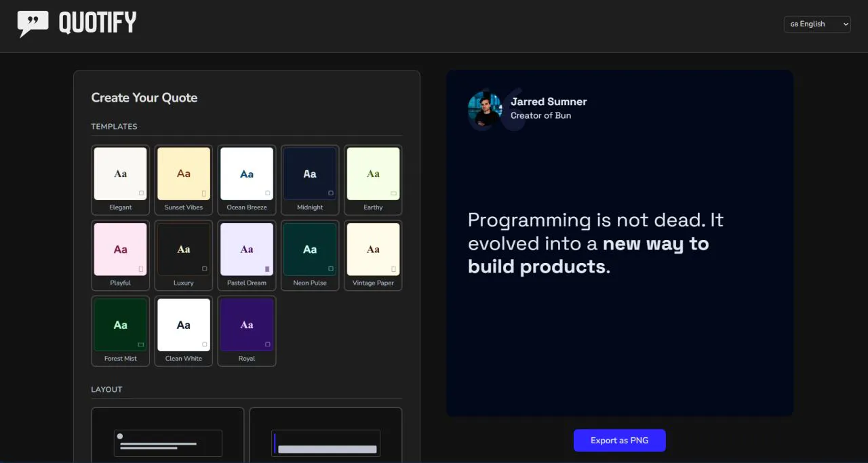The height and width of the screenshot is (463, 868).
Task: Select the Sunset Vibes template
Action: click(x=184, y=180)
